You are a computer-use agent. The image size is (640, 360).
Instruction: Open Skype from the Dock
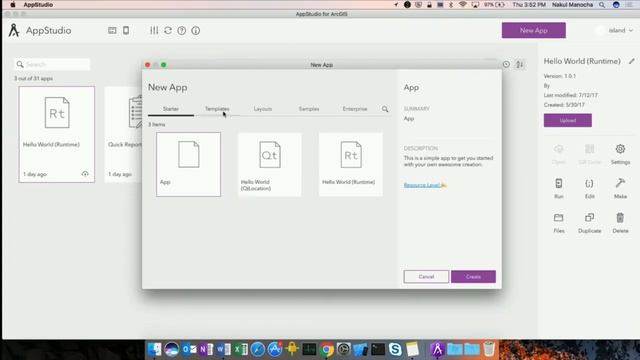pos(395,349)
